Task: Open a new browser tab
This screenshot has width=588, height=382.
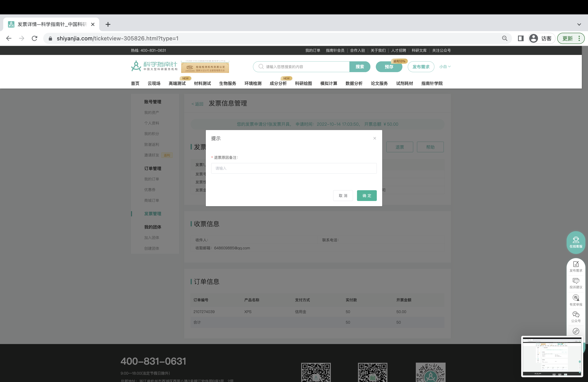Action: click(x=108, y=24)
